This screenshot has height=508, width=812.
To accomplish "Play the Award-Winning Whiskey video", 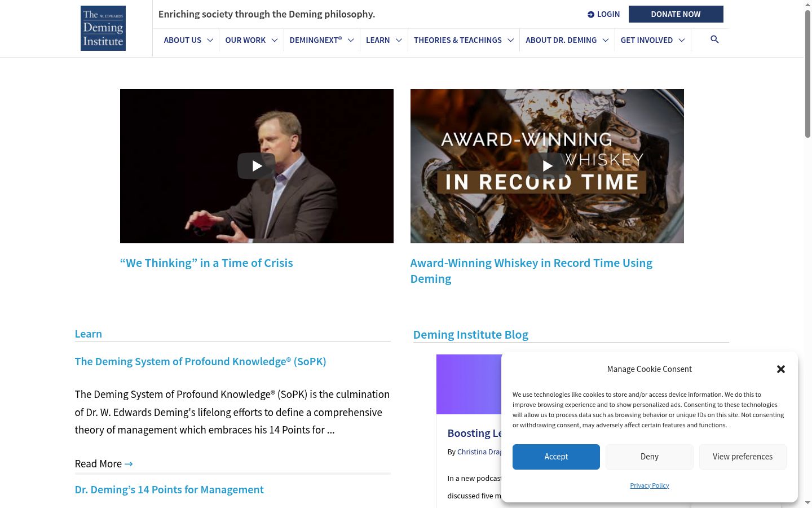I will point(547,166).
